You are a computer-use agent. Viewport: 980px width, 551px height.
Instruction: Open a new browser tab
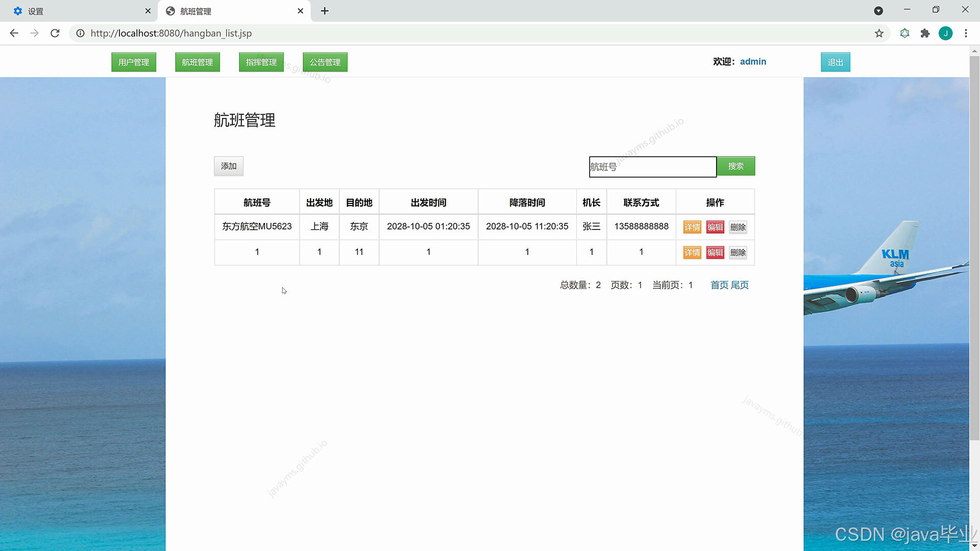click(325, 11)
